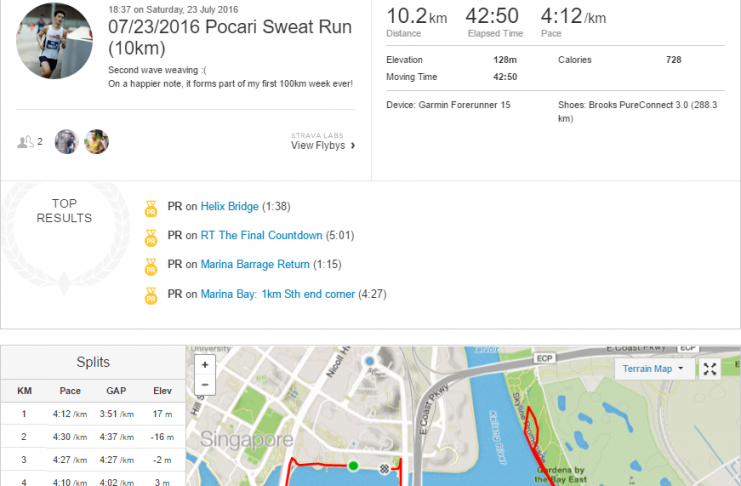Click the Helix Bridge PR medal icon
Screen dimensions: 741x486
[x=151, y=207]
